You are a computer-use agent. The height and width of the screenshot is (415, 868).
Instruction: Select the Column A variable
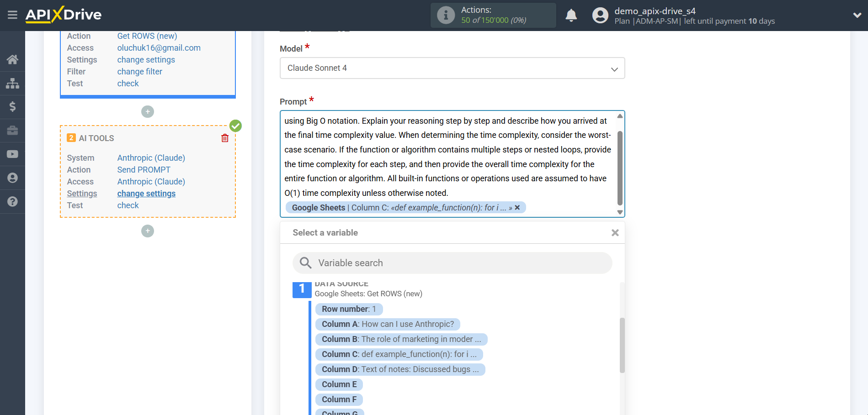[x=388, y=324]
